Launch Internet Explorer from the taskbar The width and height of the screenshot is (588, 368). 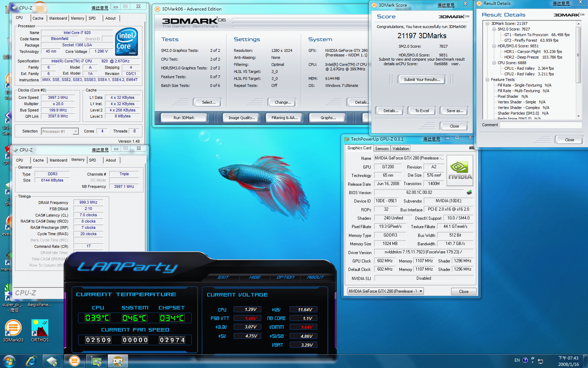(x=31, y=361)
